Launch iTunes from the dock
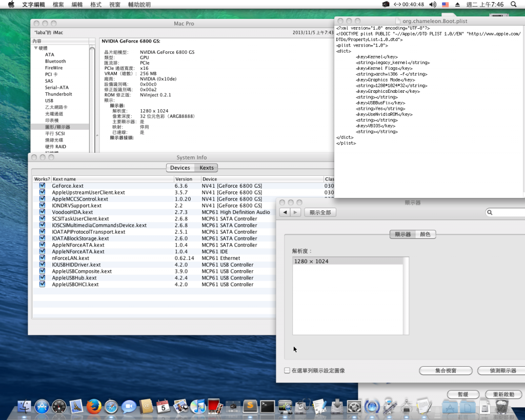525x420 pixels. [198, 407]
